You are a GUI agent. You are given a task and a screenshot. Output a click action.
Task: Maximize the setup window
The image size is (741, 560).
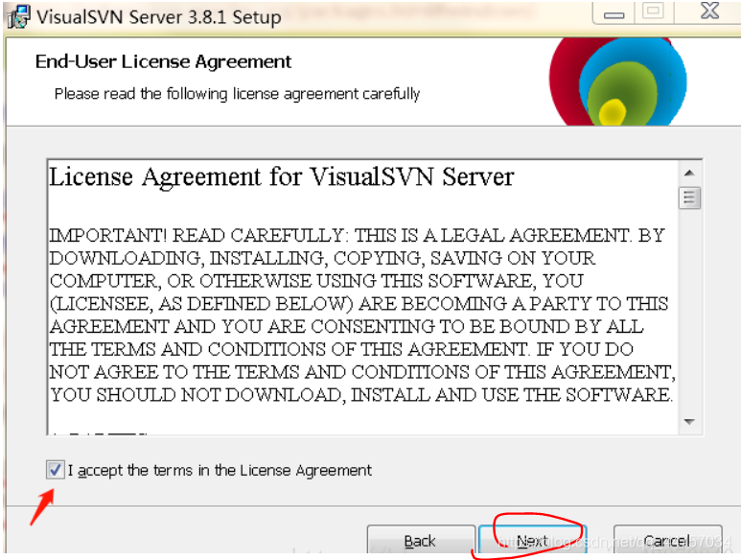654,11
